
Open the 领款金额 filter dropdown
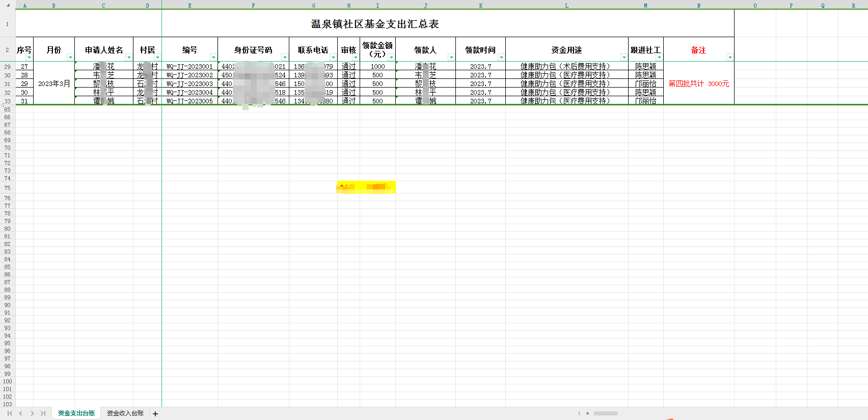pos(391,58)
